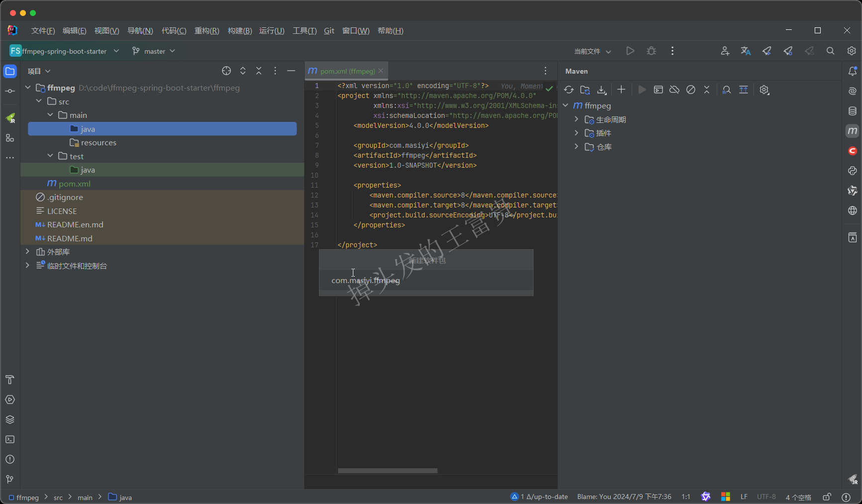
Task: Open the Structure tool window icon
Action: coord(10,138)
